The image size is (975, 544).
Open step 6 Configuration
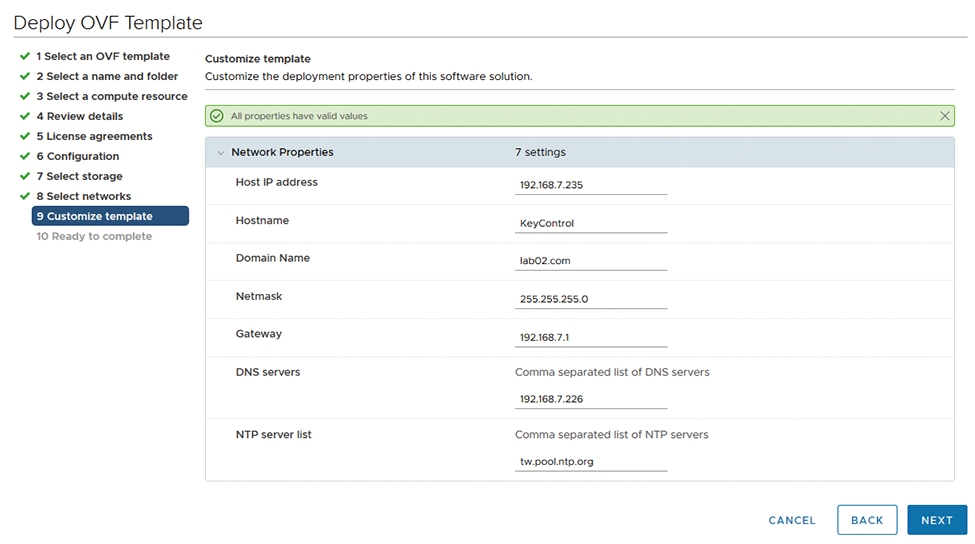click(x=78, y=155)
